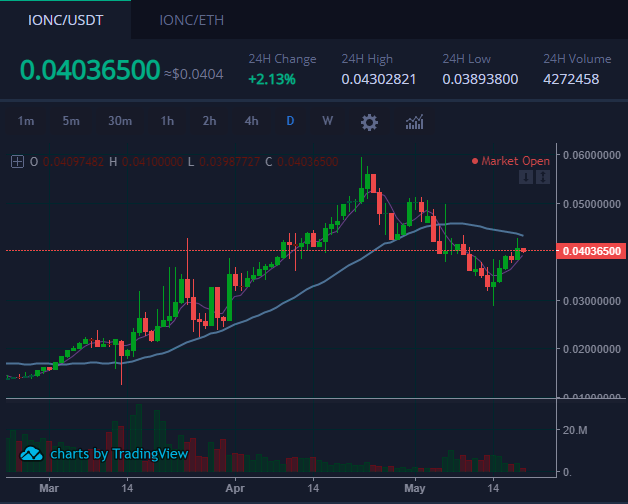Switch to the IONC/ETH tab
The height and width of the screenshot is (504, 628).
(x=191, y=20)
